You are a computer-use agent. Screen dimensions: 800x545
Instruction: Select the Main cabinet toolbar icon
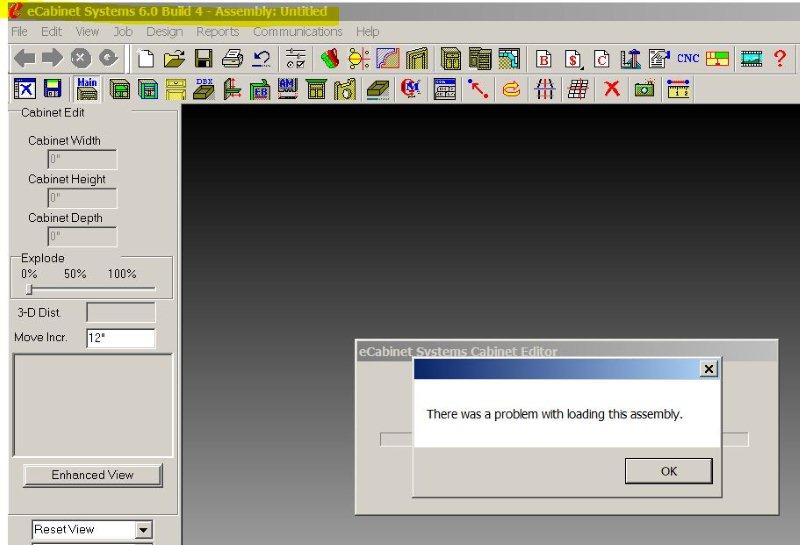click(x=87, y=89)
